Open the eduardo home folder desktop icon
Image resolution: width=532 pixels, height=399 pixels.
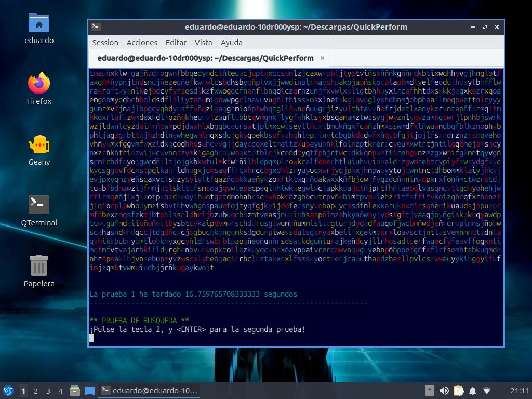[38, 29]
